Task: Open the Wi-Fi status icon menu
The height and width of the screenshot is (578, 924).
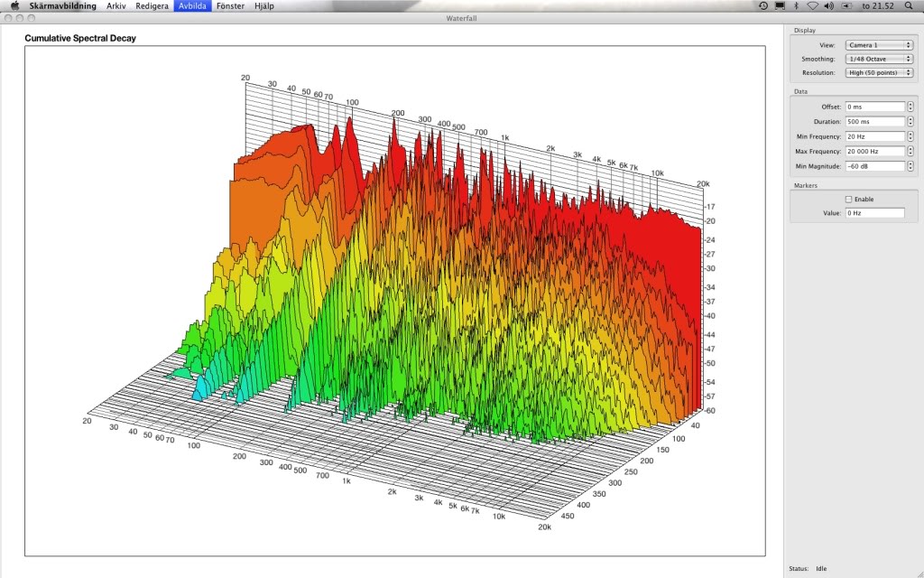Action: pos(812,5)
